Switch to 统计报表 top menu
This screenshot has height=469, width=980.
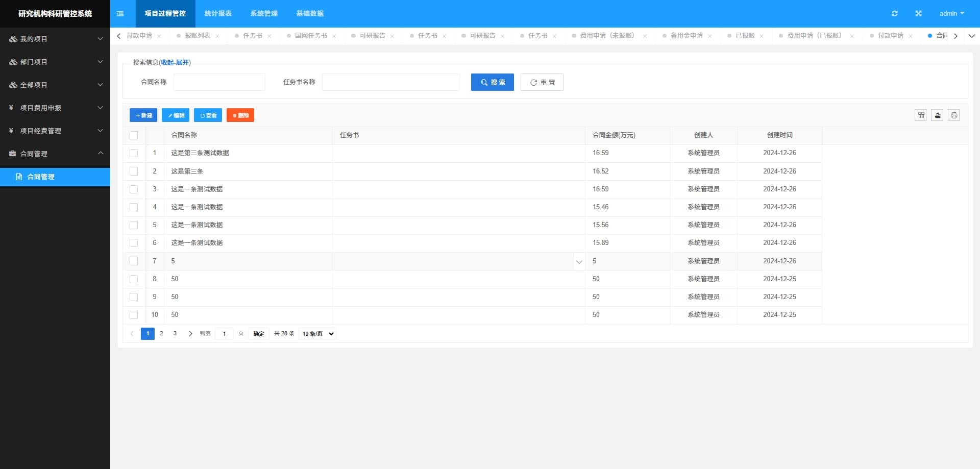218,14
